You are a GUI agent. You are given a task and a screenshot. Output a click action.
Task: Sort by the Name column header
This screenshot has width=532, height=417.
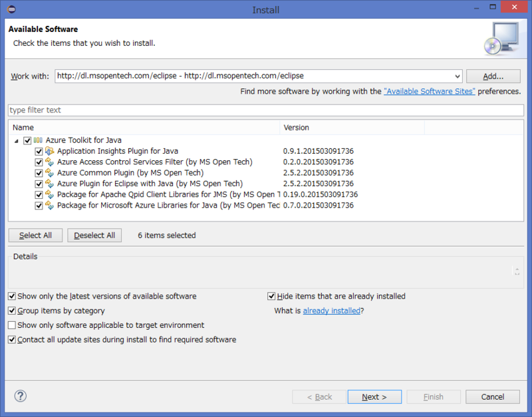click(144, 128)
